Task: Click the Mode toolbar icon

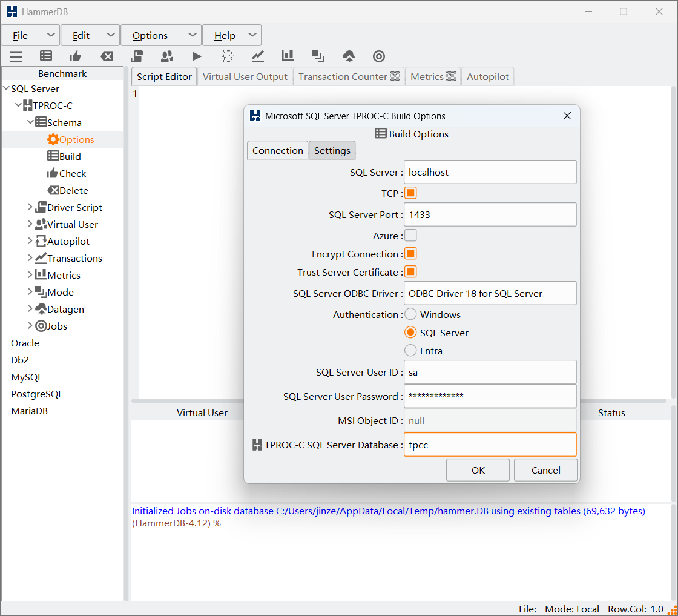Action: pos(318,56)
